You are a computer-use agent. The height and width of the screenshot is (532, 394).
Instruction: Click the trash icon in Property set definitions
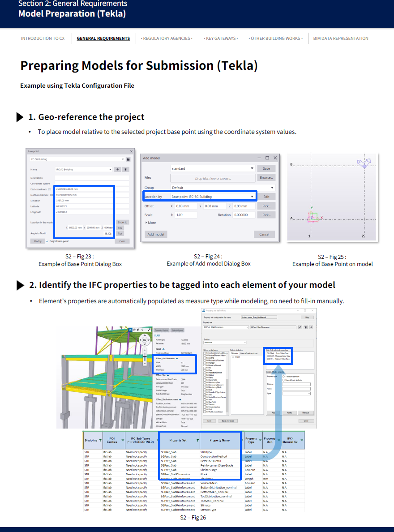tap(305, 327)
